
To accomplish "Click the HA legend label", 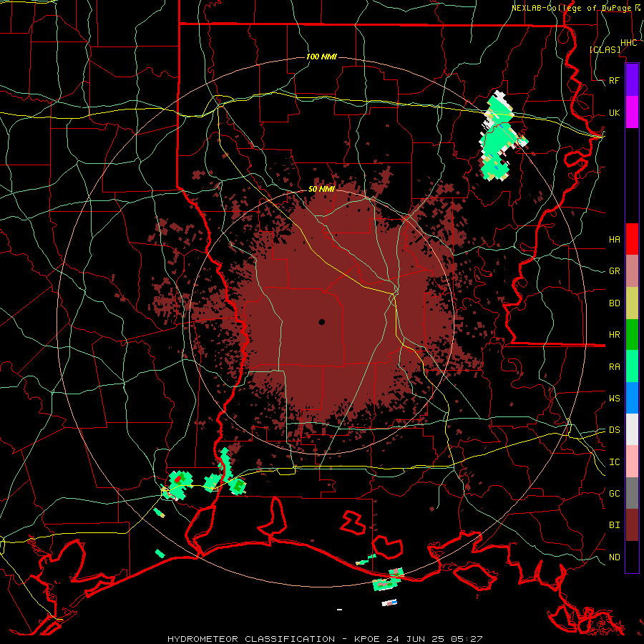I will pyautogui.click(x=615, y=240).
